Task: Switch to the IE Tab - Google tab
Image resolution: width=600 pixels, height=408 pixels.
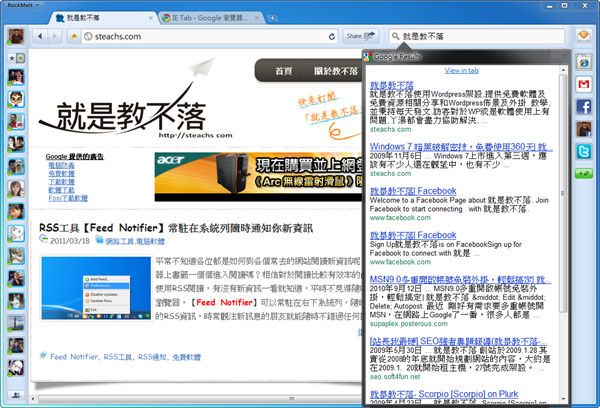Action: click(x=210, y=18)
